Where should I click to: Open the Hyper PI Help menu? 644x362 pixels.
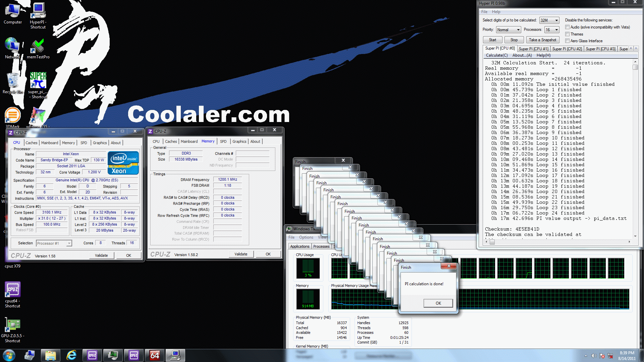pos(496,12)
